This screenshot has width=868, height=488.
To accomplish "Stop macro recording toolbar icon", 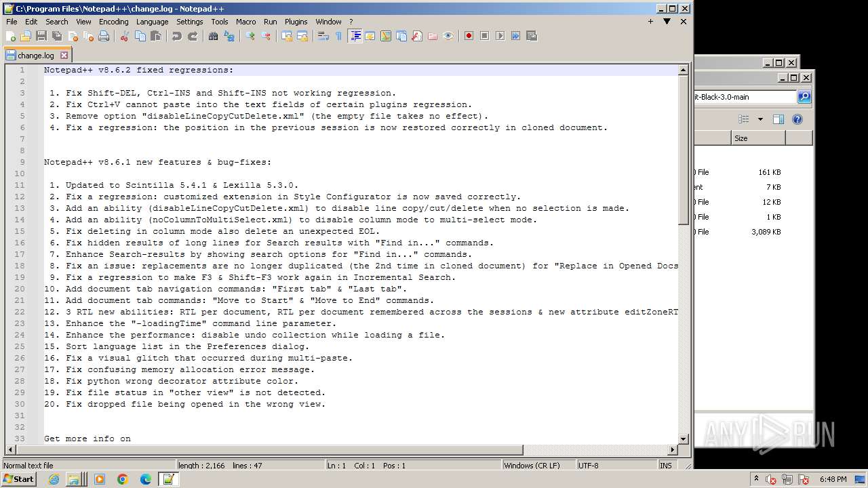I will coord(484,36).
